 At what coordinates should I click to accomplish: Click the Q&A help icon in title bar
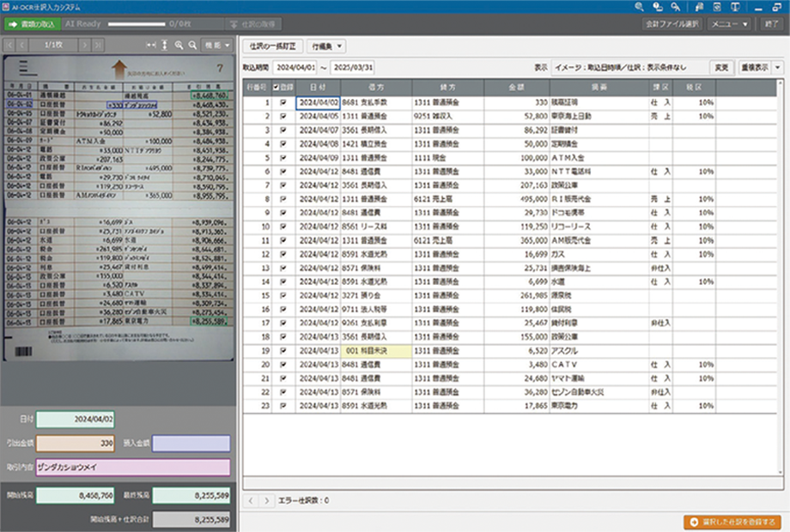pos(676,7)
